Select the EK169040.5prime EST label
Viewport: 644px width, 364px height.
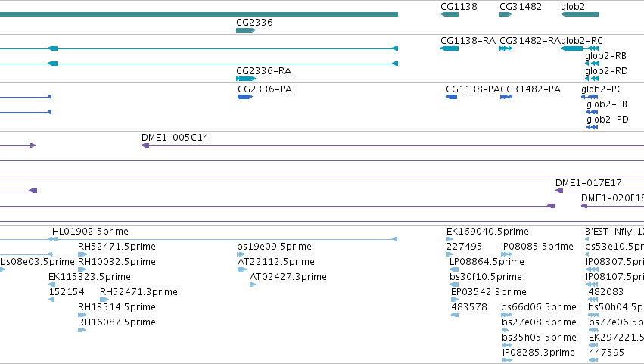(x=487, y=232)
